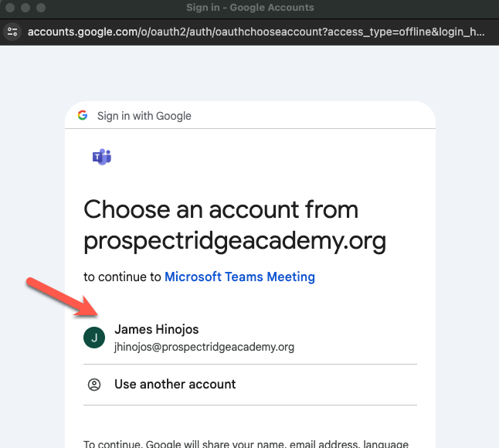Click the Choose an account heading
This screenshot has width=499, height=448.
coord(235,226)
